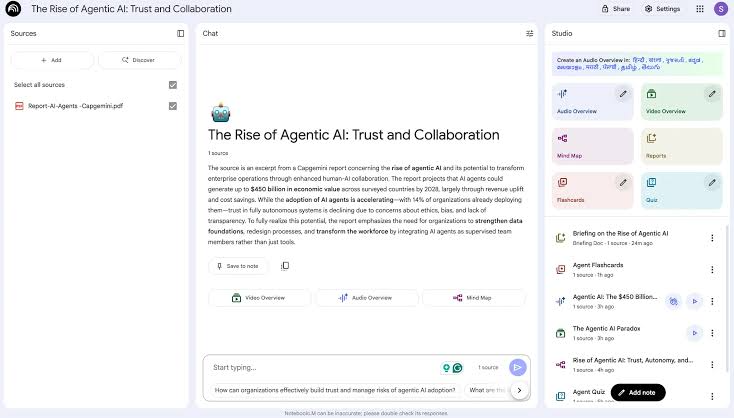Send message with the arrow button
The height and width of the screenshot is (418, 734).
[x=517, y=367]
